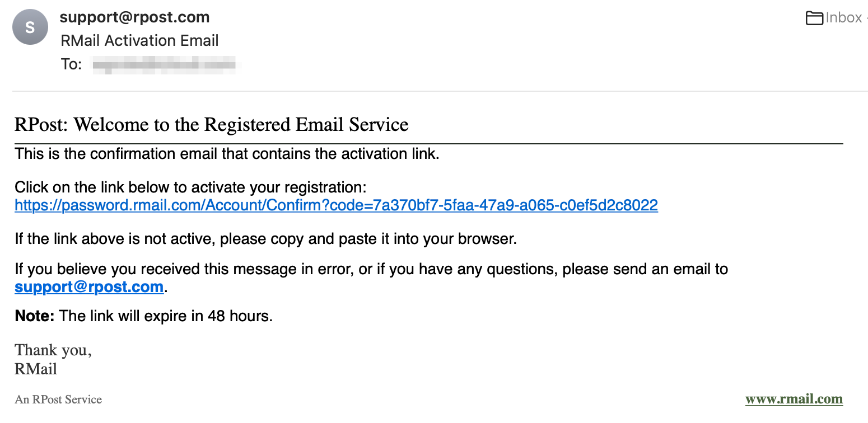Select the RMail Activation Email subject line
868x423 pixels.
tap(139, 41)
